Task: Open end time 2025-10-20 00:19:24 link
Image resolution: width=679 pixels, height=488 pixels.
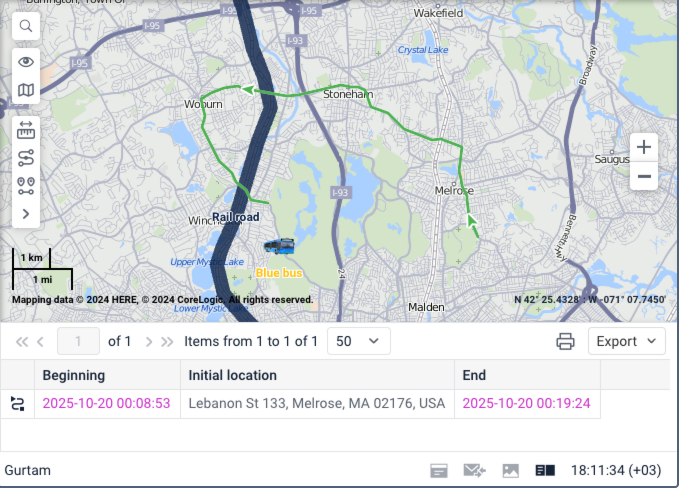Action: (x=525, y=404)
